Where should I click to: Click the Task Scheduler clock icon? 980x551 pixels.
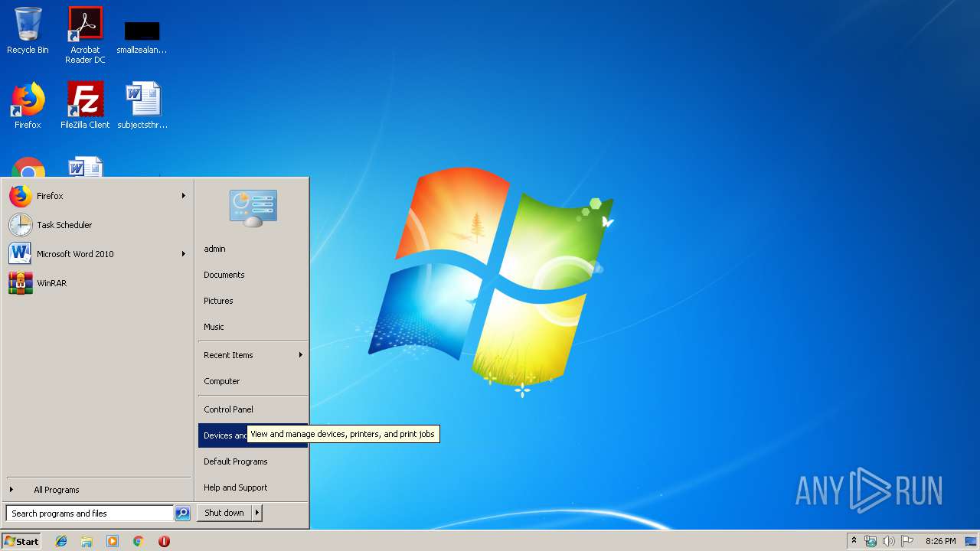pos(21,225)
